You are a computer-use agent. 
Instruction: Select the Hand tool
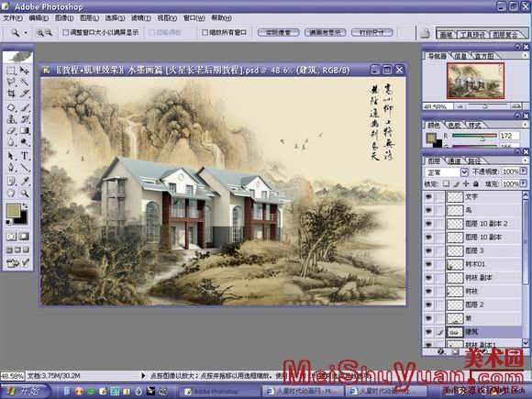[11, 193]
